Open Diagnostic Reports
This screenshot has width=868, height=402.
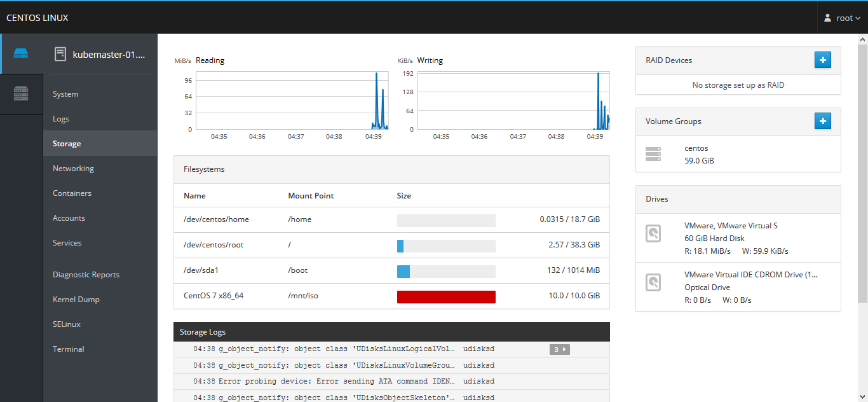point(100,275)
